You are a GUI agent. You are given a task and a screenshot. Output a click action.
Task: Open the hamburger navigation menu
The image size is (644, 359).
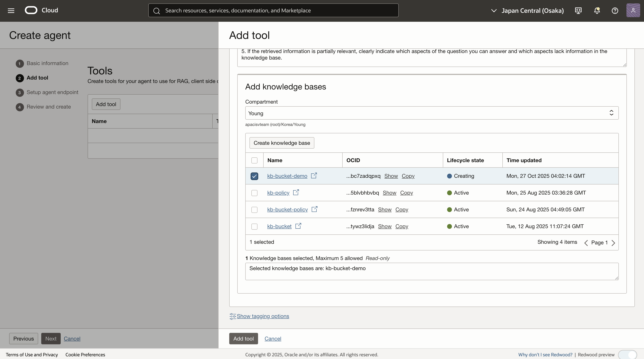(11, 10)
